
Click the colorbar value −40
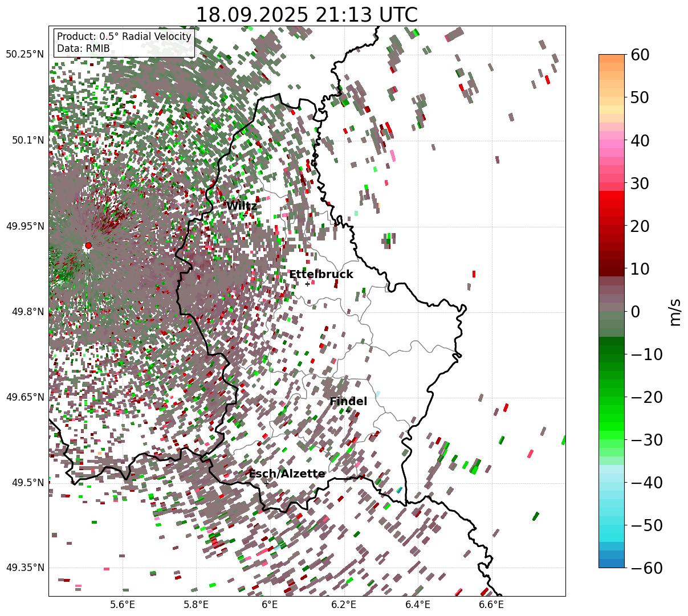(646, 482)
